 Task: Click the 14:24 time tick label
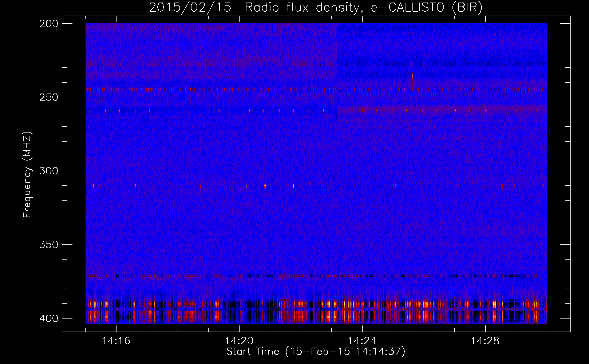click(362, 341)
